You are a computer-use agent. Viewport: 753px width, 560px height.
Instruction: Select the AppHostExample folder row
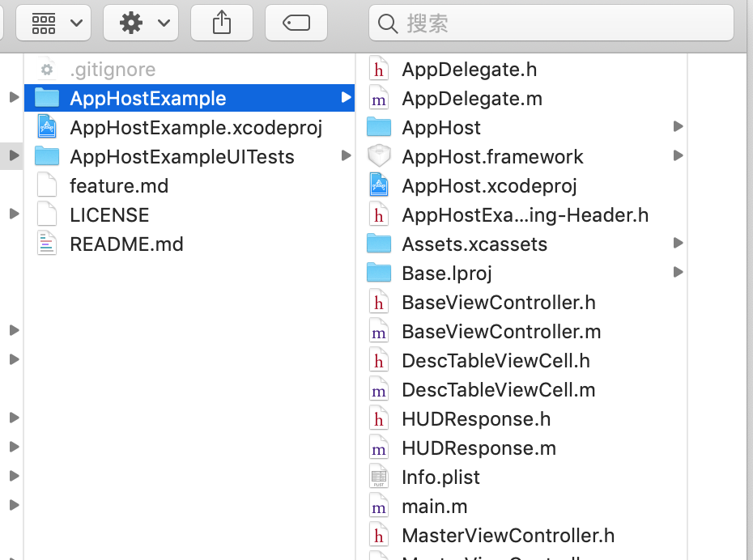[189, 99]
